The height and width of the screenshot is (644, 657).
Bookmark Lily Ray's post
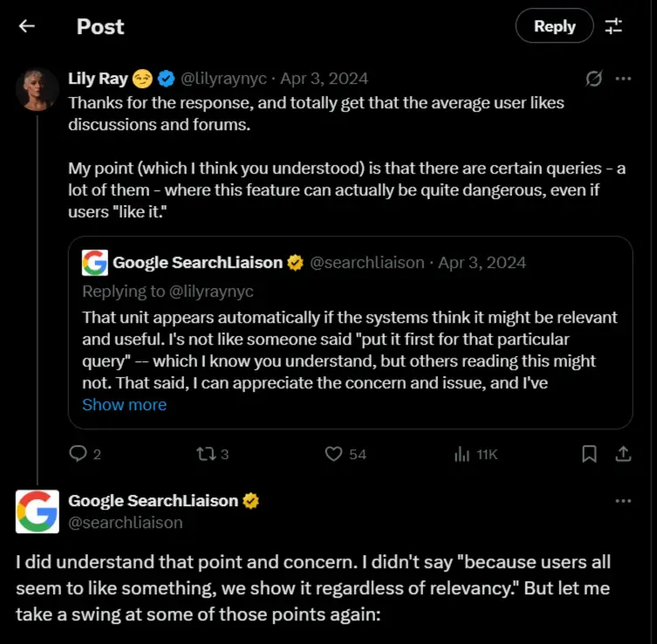590,454
